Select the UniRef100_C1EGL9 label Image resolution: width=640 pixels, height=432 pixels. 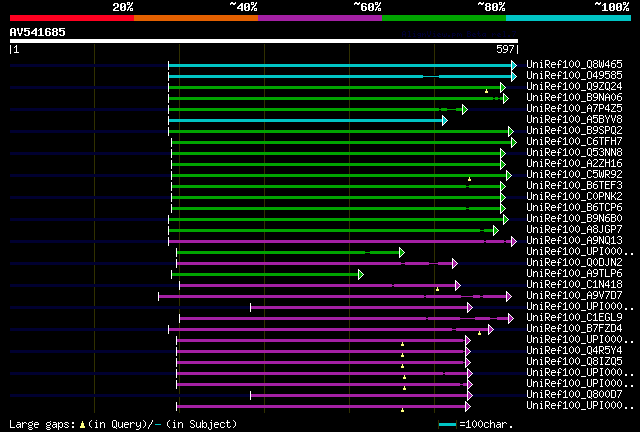pyautogui.click(x=574, y=318)
